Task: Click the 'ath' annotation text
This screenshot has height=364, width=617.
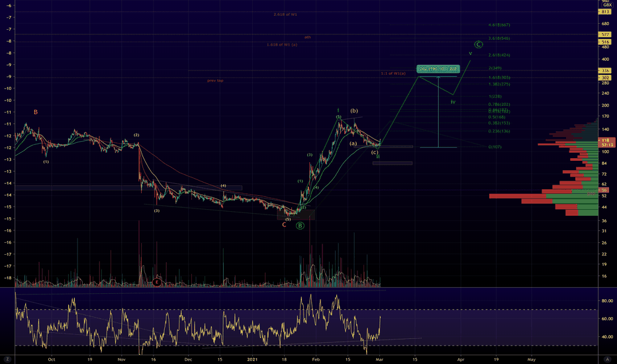Action: 307,37
